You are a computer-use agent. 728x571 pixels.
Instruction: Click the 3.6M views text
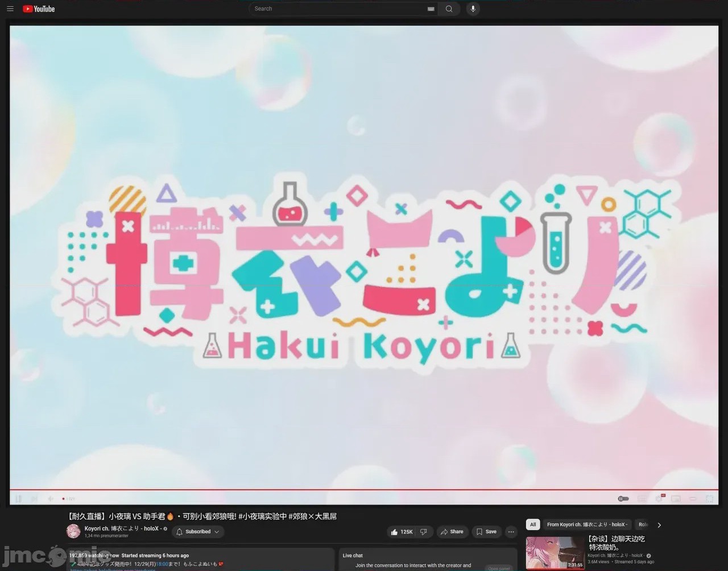(x=598, y=562)
